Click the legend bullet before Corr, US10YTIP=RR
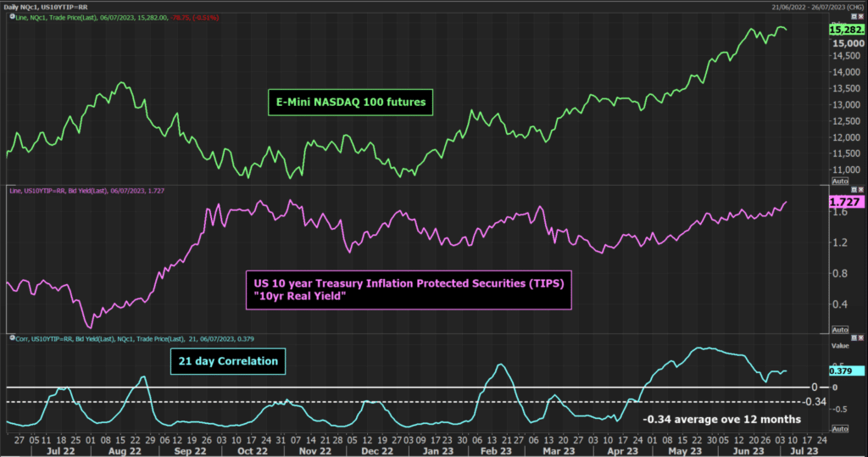 coord(12,338)
